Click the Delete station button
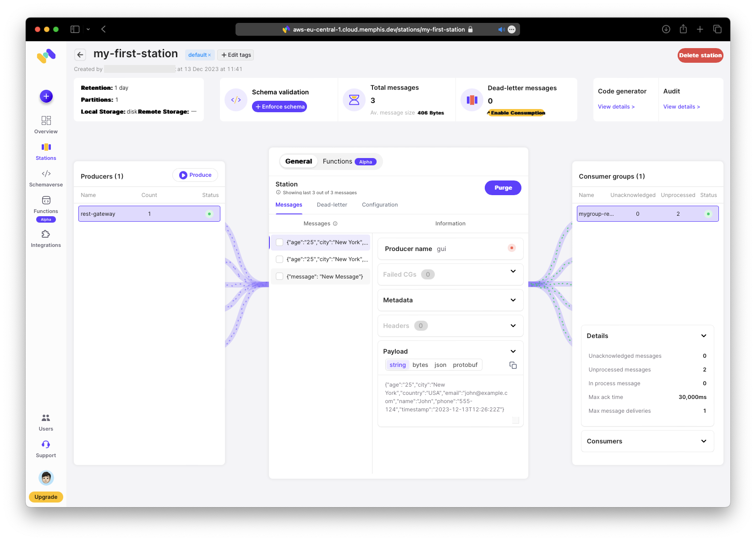The width and height of the screenshot is (756, 541). (x=700, y=55)
